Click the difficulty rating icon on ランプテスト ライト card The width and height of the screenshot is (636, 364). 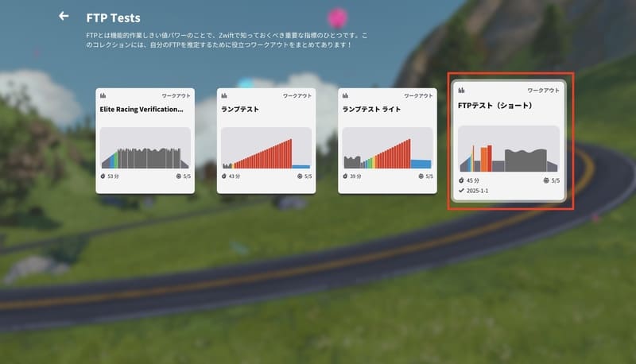[x=421, y=176]
